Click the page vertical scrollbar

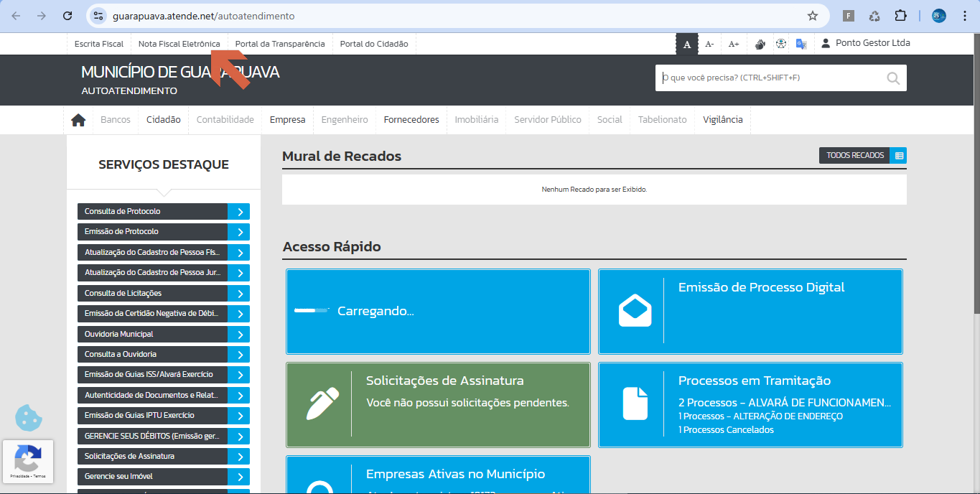pos(976,172)
